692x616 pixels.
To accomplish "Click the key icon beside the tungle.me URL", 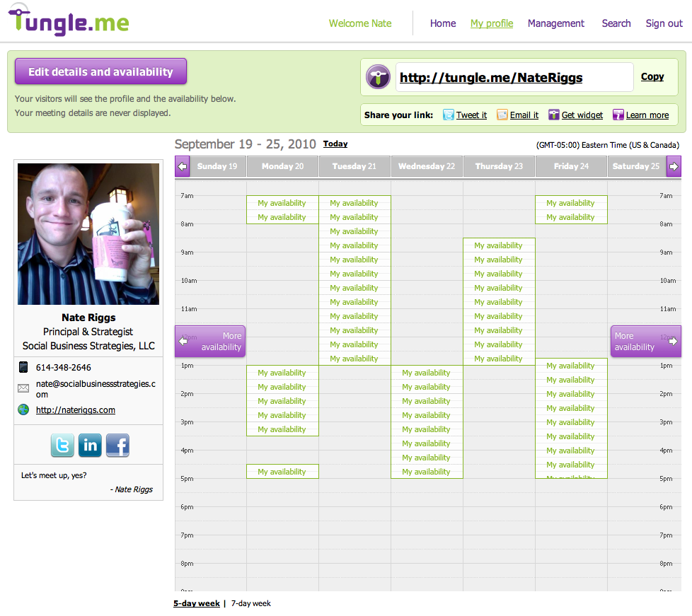I will (378, 77).
